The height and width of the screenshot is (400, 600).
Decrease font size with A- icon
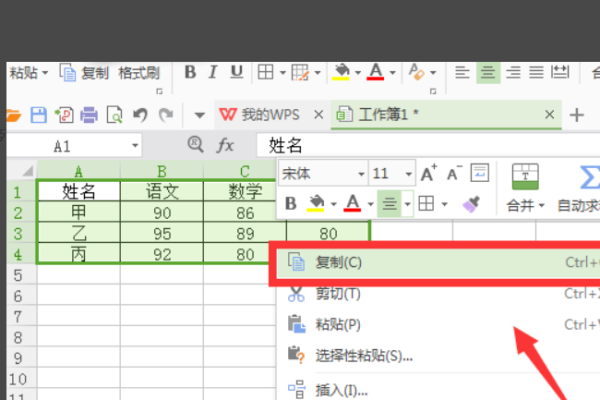[454, 173]
